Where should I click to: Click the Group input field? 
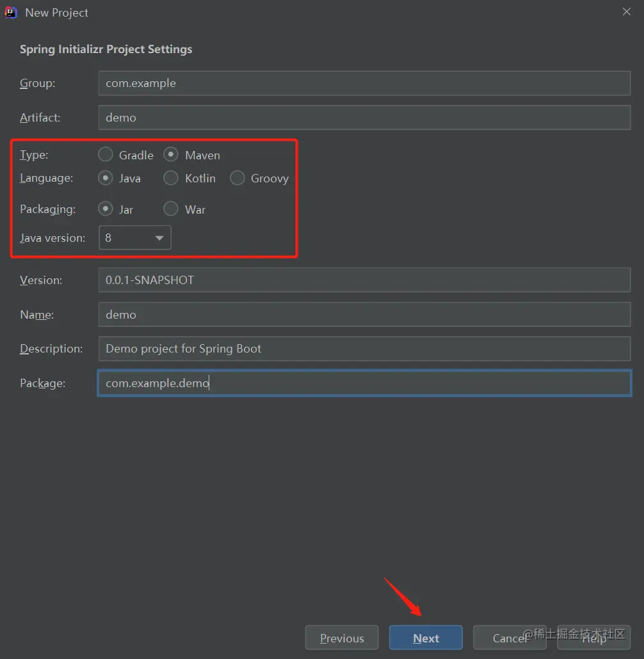click(x=364, y=83)
